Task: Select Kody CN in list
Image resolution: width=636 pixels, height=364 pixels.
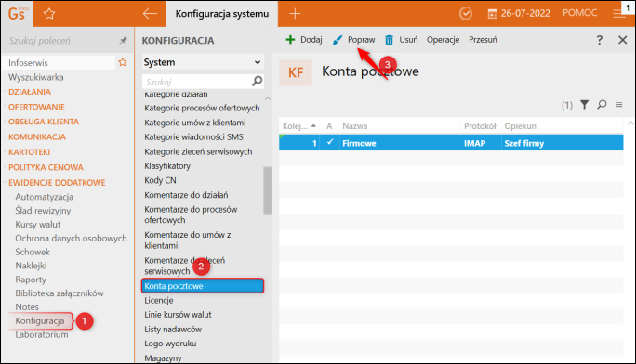Action: pyautogui.click(x=160, y=180)
